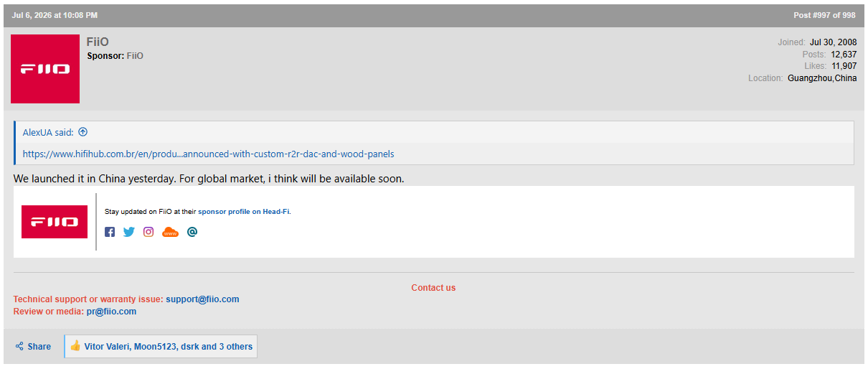Click 'AlexUA said:' quote header

point(49,132)
